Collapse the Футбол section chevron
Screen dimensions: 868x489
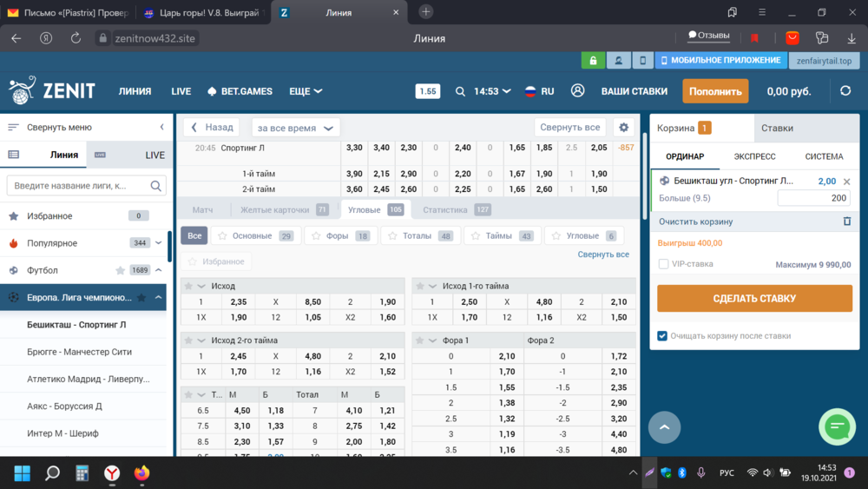coord(158,270)
